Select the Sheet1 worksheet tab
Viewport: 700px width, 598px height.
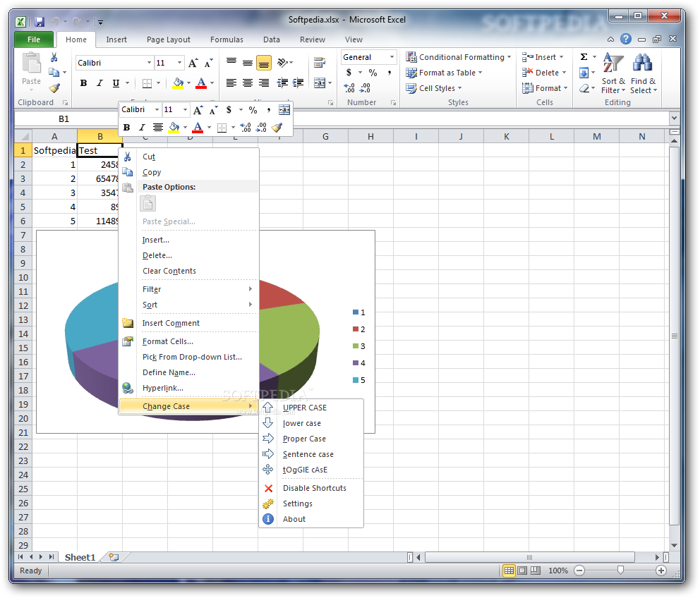tap(80, 557)
